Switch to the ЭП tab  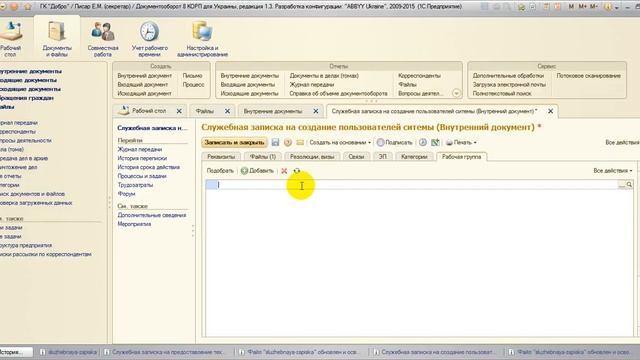pos(382,157)
